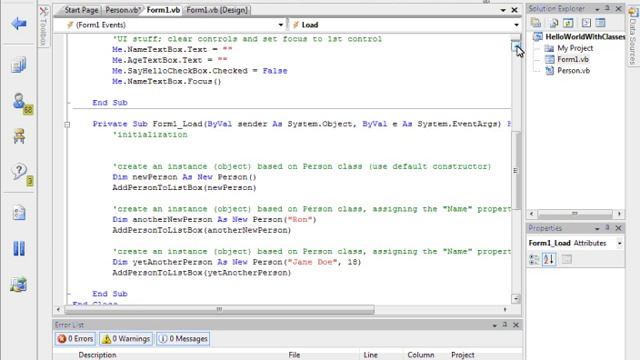Click the "'initialization" comment line
The image size is (640, 360).
[x=150, y=135]
